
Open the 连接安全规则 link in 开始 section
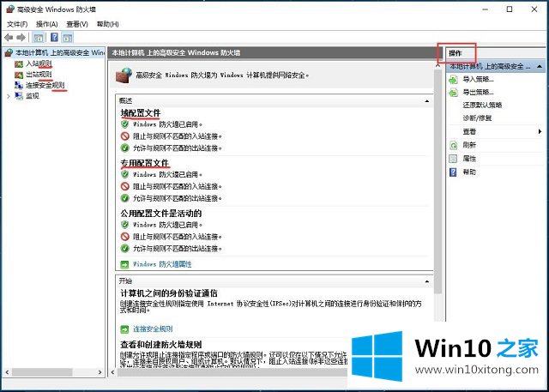(x=153, y=329)
